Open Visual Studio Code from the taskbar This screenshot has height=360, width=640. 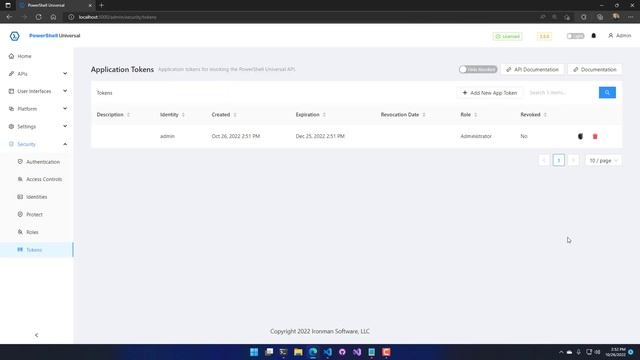pyautogui.click(x=327, y=352)
